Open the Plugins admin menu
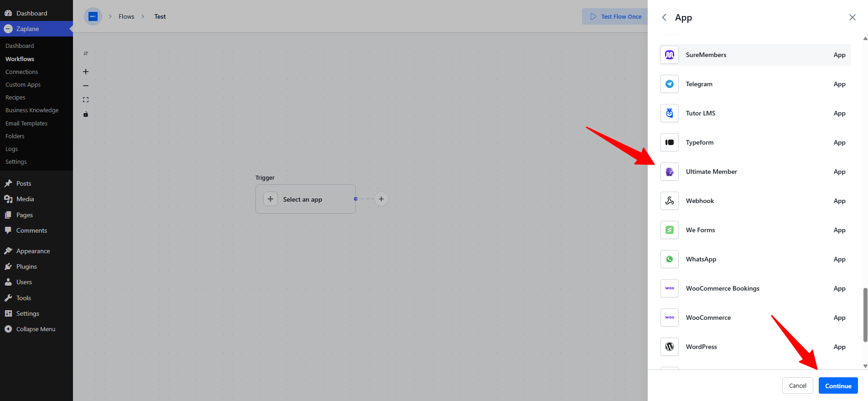Viewport: 868px width, 401px height. click(36, 266)
